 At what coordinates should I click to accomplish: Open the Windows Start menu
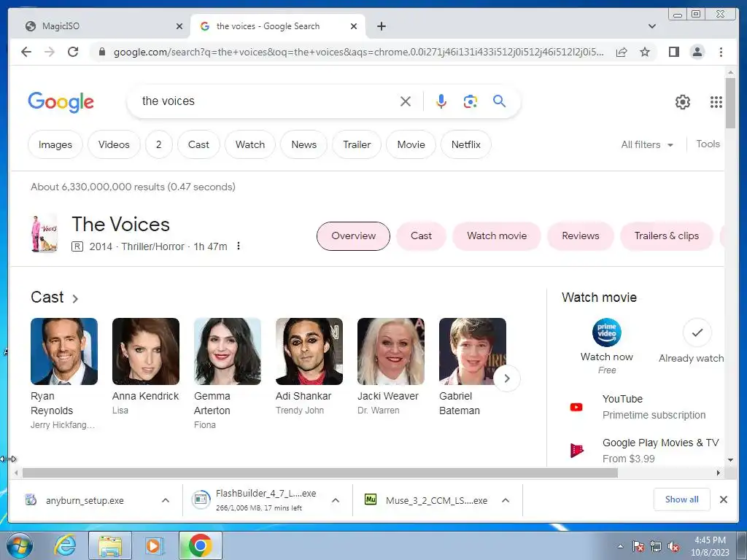(19, 545)
